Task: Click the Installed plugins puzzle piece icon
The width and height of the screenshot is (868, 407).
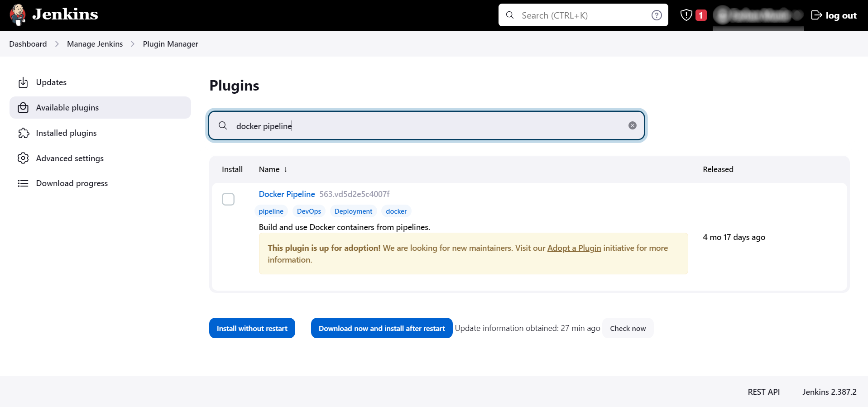Action: [23, 133]
